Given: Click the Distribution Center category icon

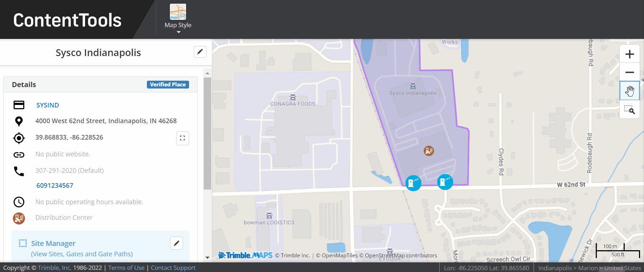Looking at the screenshot, I should point(19,218).
